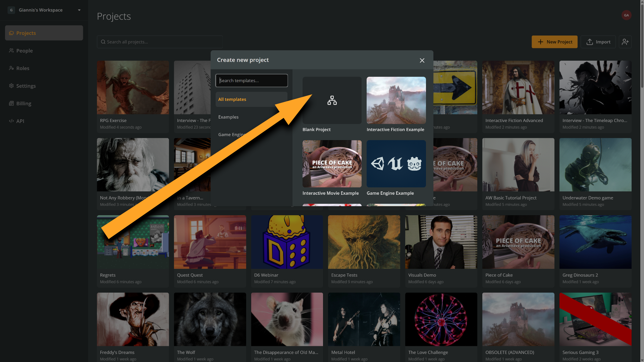
Task: Choose the Interactive Fiction Example template
Action: pyautogui.click(x=396, y=100)
